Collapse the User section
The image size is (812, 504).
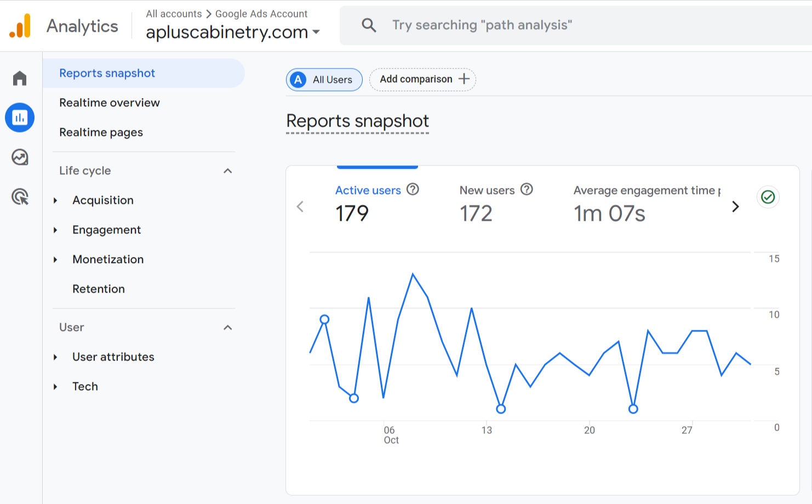pos(228,328)
